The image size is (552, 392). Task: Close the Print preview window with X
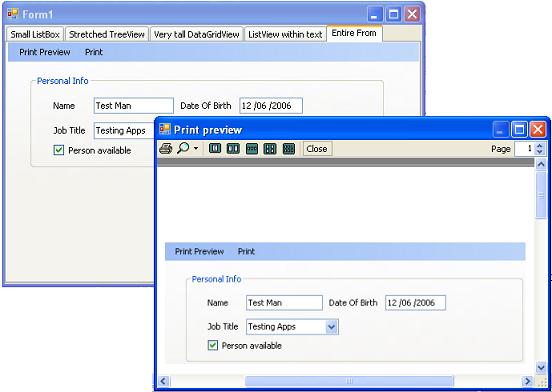coord(538,130)
